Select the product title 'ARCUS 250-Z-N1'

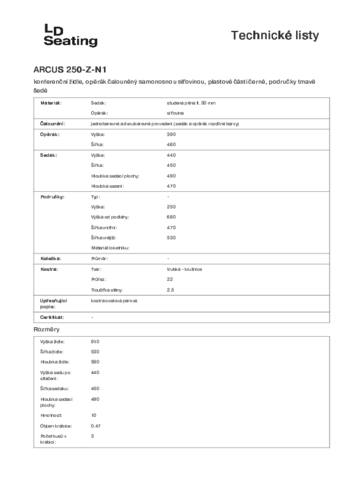pyautogui.click(x=70, y=70)
